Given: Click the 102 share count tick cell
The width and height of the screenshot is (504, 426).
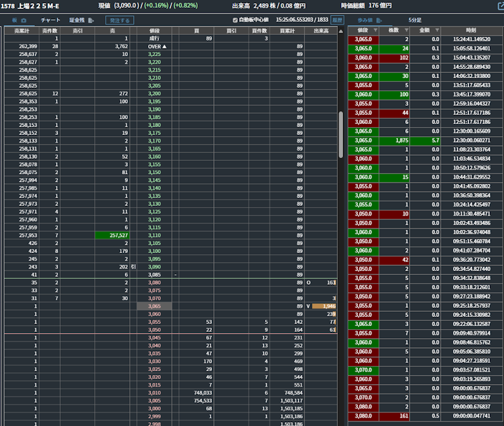Looking at the screenshot, I should click(x=394, y=58).
